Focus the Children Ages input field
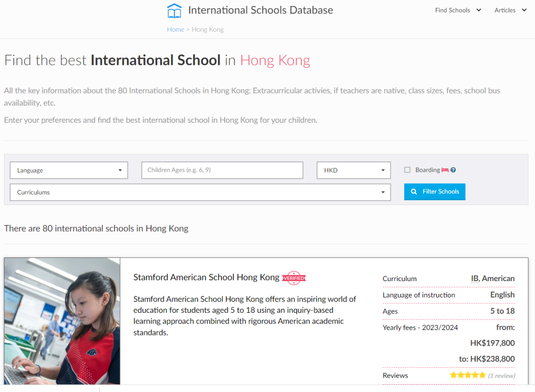 click(222, 170)
